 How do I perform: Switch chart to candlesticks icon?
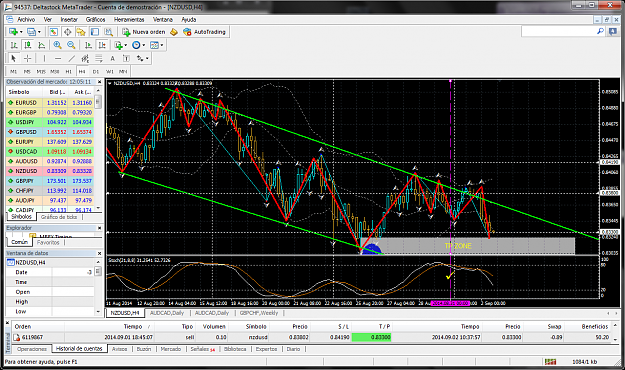point(28,45)
